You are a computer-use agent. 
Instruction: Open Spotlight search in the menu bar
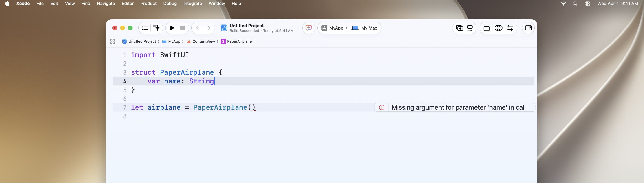(575, 4)
